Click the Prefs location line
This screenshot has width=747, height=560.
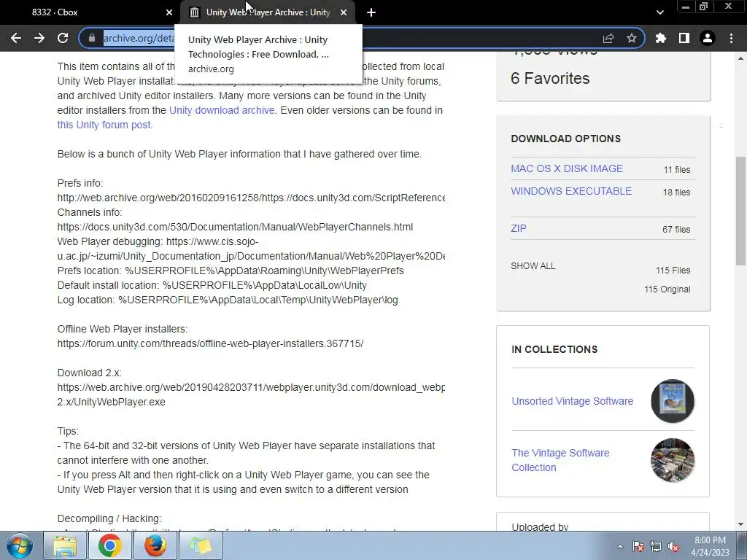point(231,271)
